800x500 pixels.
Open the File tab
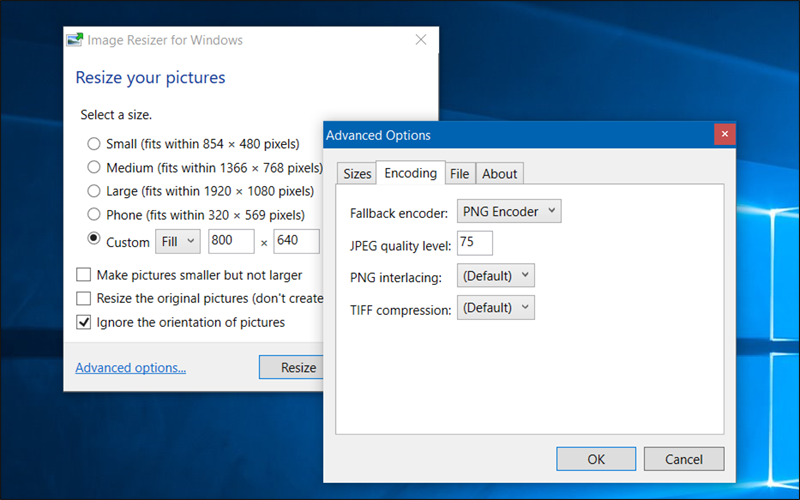[x=460, y=173]
